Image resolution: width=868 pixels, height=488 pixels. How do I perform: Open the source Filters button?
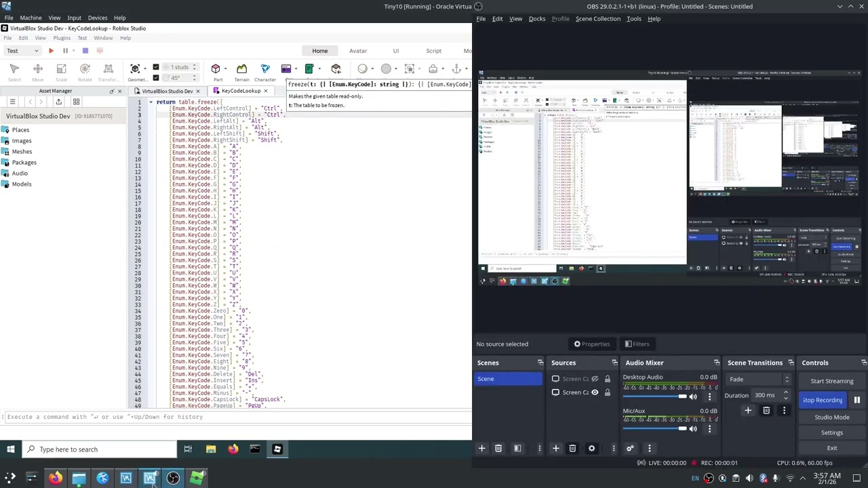coord(637,344)
